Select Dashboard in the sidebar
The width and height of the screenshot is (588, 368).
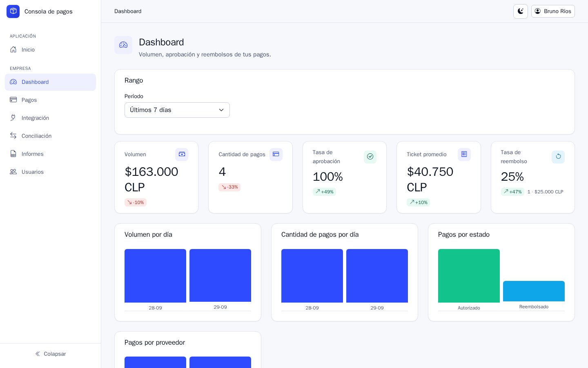point(50,82)
